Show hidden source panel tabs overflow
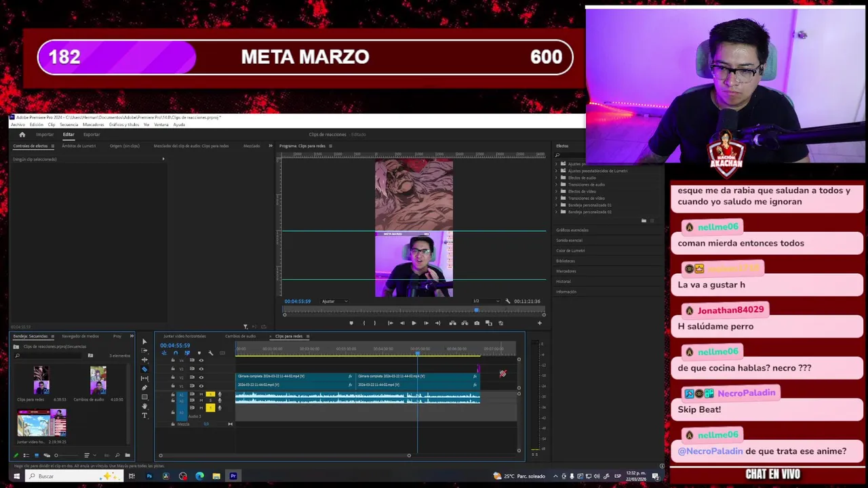Image resolution: width=868 pixels, height=488 pixels. pyautogui.click(x=271, y=146)
